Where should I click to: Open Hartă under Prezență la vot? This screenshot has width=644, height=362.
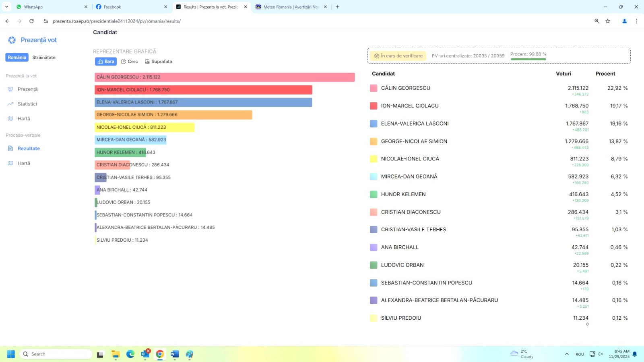click(24, 119)
